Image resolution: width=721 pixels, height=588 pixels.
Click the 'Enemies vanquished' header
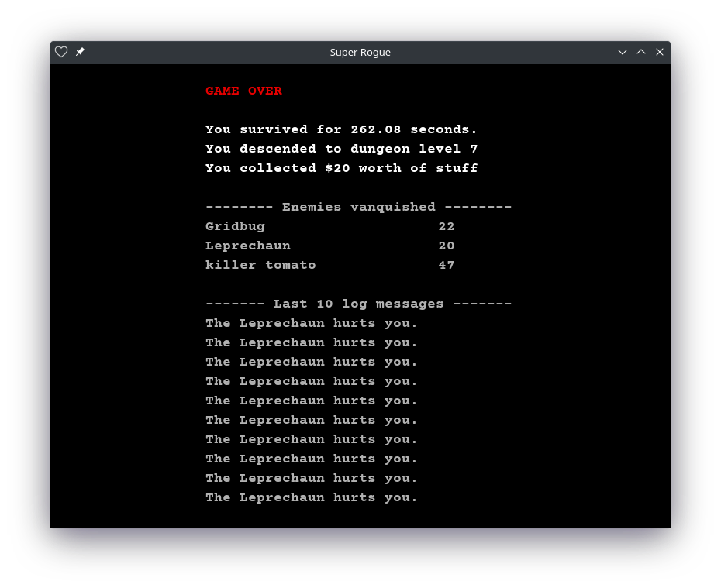(359, 207)
